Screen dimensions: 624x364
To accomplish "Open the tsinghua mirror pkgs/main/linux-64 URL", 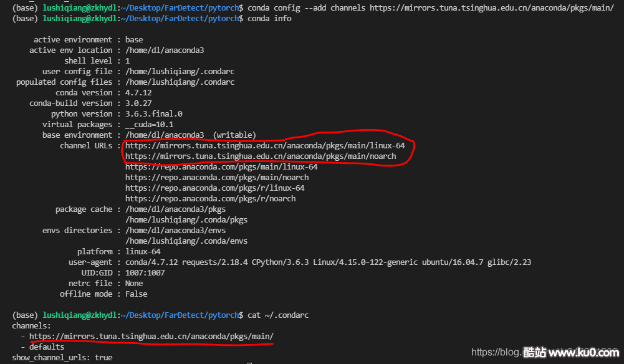I will pyautogui.click(x=265, y=146).
